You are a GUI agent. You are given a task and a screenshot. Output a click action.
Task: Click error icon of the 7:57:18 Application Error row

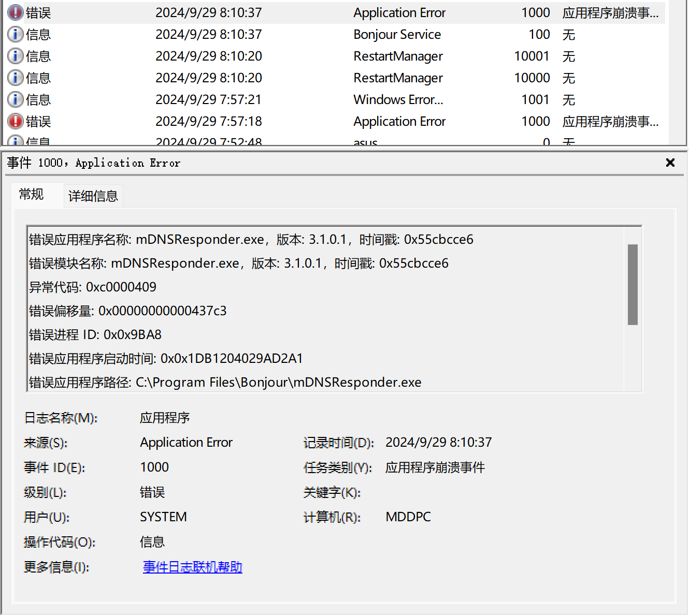[16, 121]
